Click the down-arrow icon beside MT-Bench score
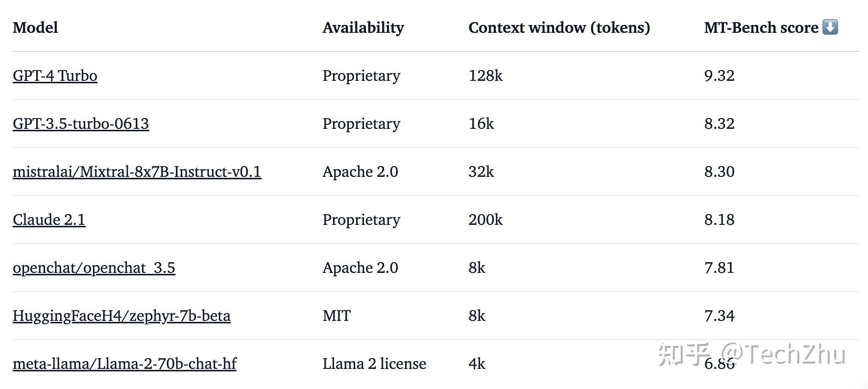The image size is (868, 389). tap(830, 27)
